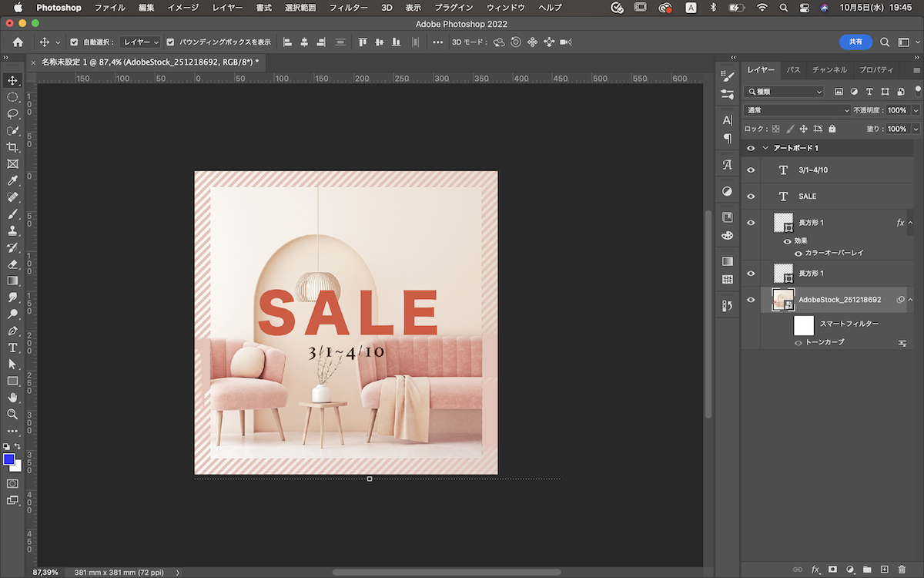924x578 pixels.
Task: Open the blend mode 通常 dropdown
Action: pyautogui.click(x=797, y=110)
